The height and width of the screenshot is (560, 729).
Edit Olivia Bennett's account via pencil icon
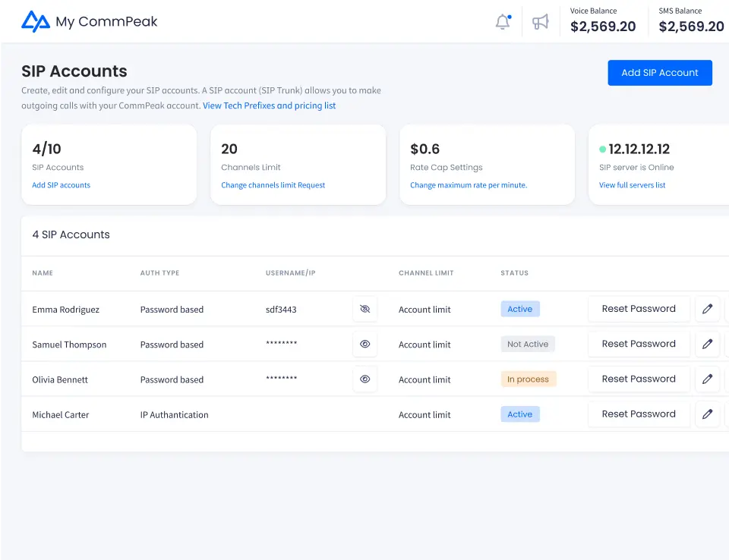(708, 379)
